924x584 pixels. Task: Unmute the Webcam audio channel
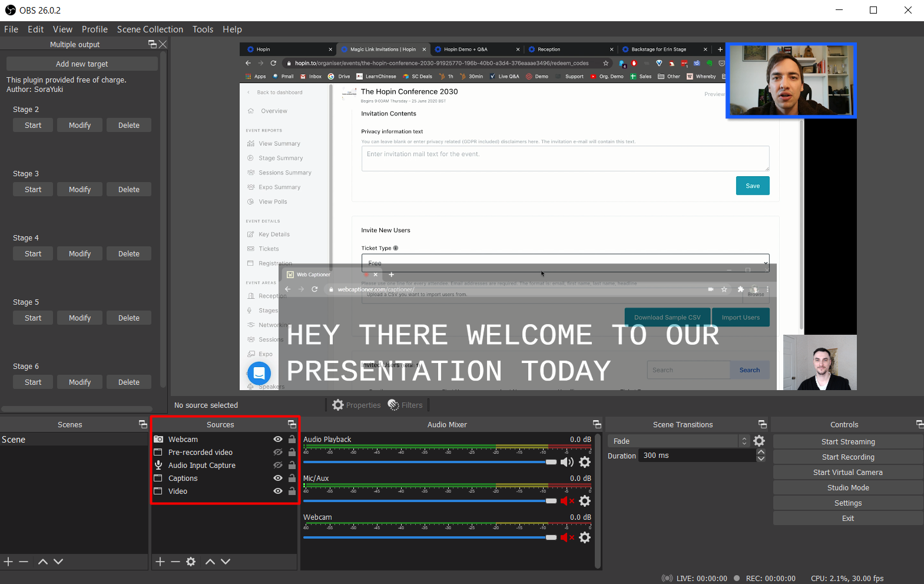tap(567, 537)
